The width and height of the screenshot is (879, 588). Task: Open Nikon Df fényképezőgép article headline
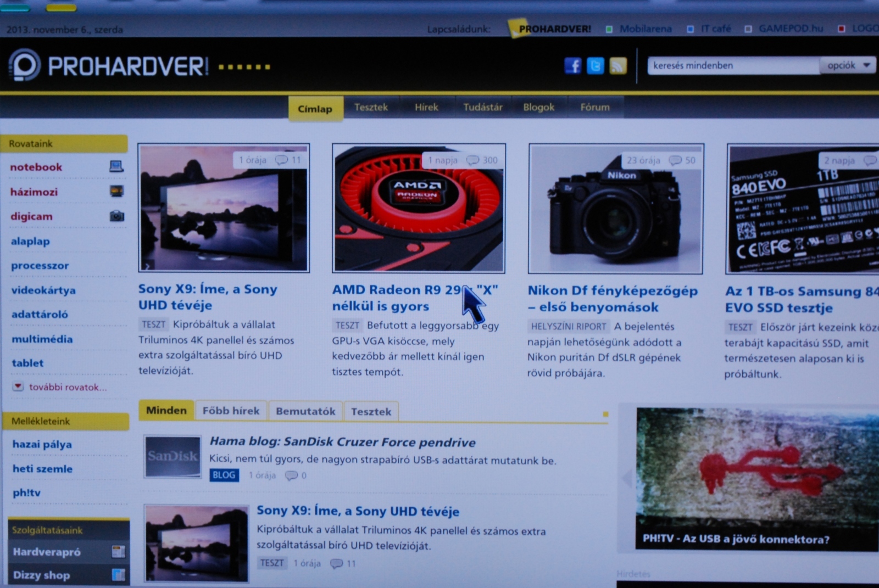point(613,299)
